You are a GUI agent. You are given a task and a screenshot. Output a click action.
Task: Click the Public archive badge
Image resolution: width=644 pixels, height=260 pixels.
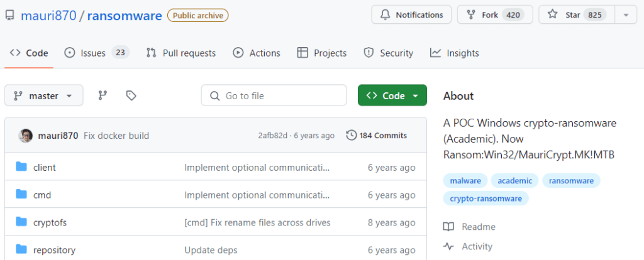pyautogui.click(x=198, y=16)
